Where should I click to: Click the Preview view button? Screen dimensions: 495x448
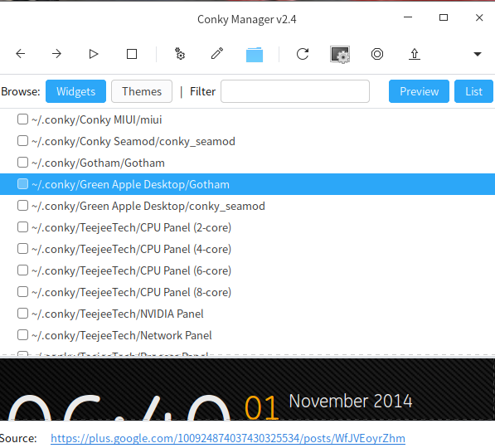(419, 91)
